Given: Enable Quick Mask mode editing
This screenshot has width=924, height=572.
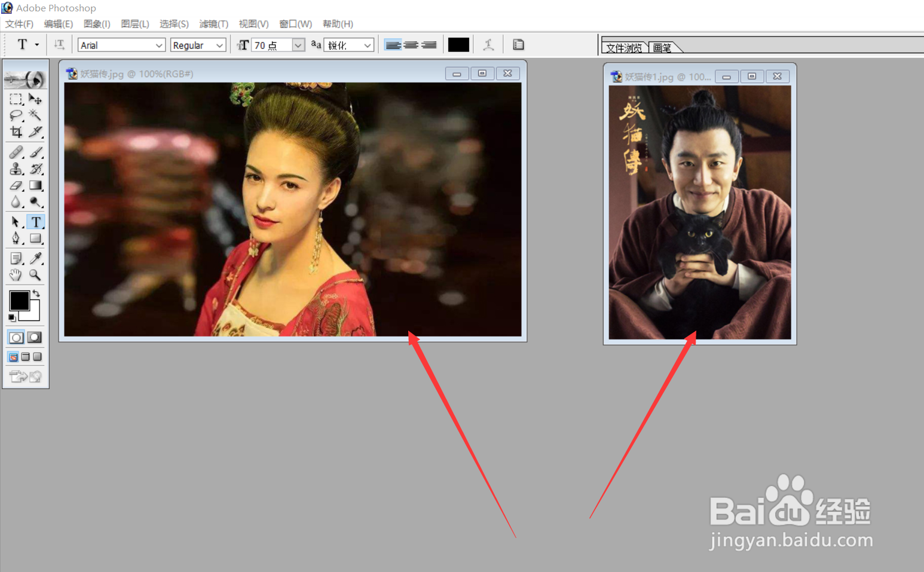Looking at the screenshot, I should (x=35, y=338).
